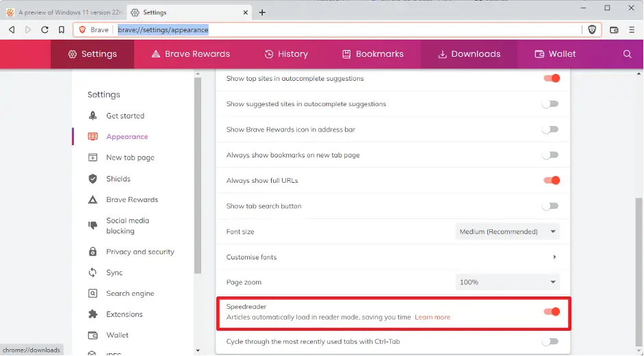Open the hamburger main menu icon

632,29
